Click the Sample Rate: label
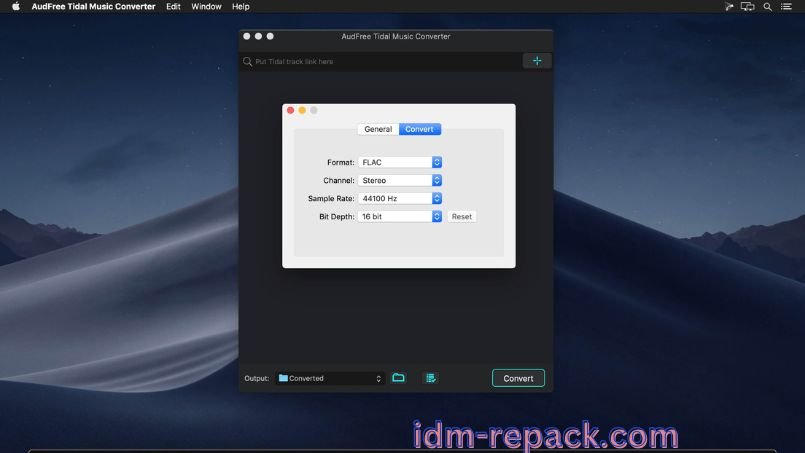Screen dimensions: 805x453 [331, 198]
